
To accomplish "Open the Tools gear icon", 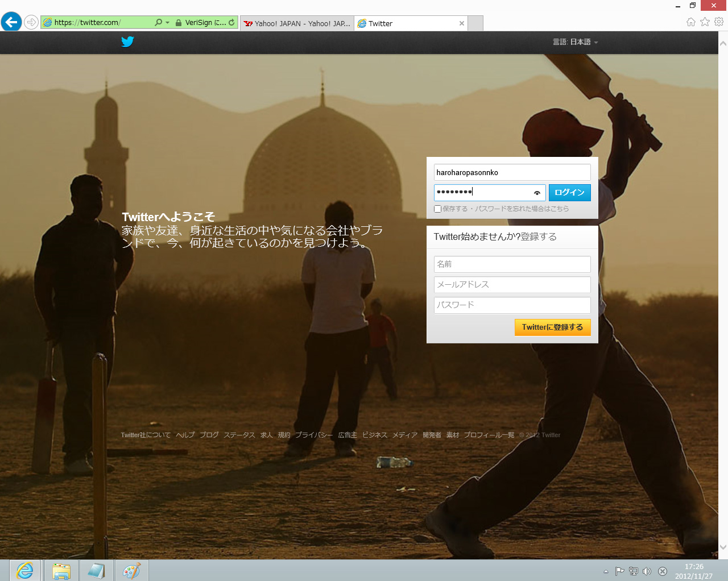I will click(x=719, y=22).
